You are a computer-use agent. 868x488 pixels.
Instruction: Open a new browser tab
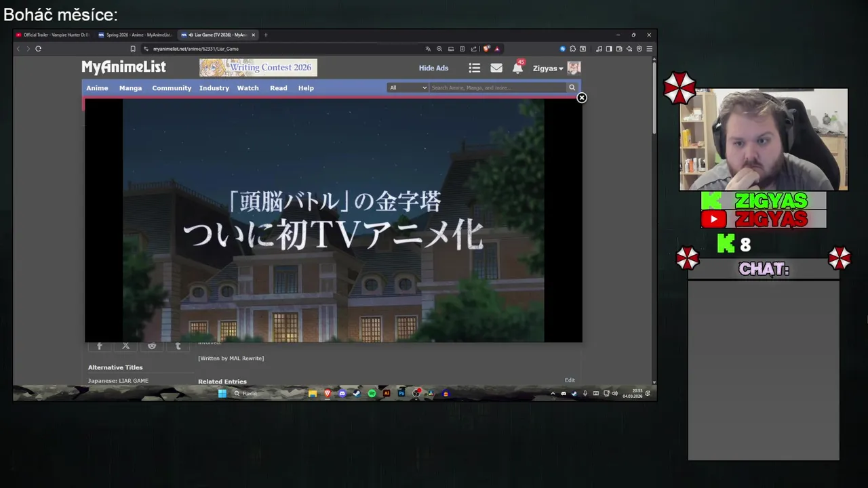[x=266, y=35]
